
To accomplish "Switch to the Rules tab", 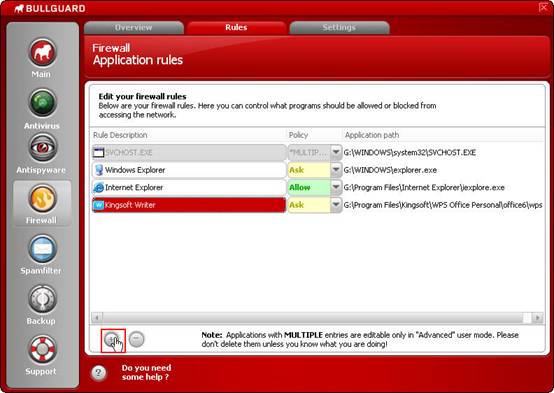I will point(236,28).
